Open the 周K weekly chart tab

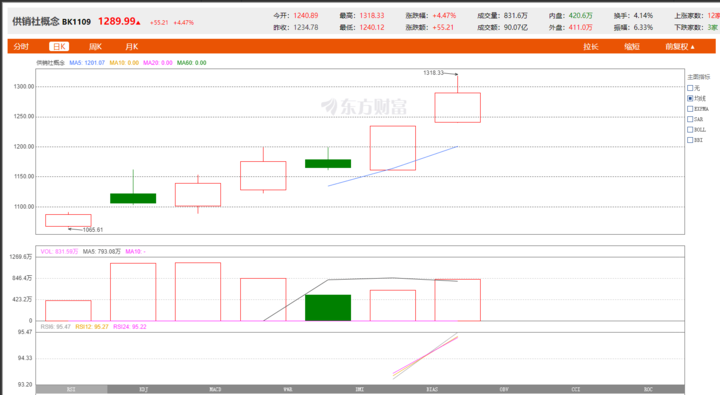95,46
